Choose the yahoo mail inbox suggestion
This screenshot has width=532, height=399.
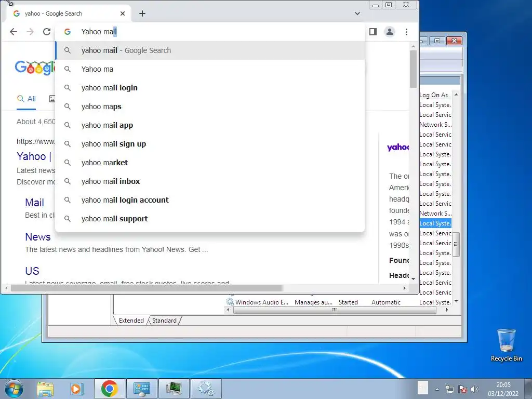pos(210,181)
